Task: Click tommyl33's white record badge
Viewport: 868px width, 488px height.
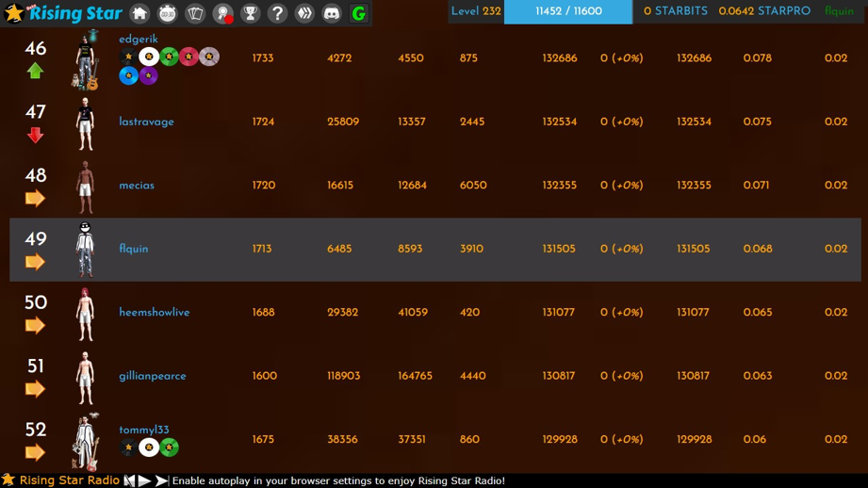Action: [x=149, y=447]
